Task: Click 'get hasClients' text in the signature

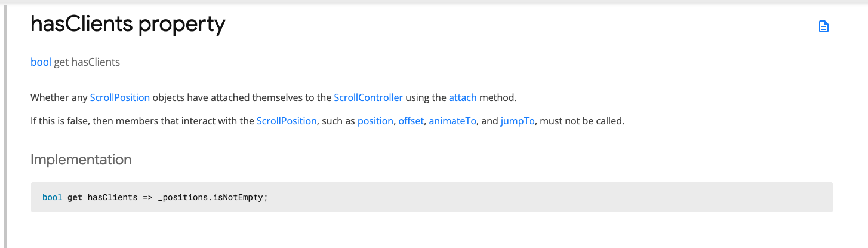Action: point(87,62)
